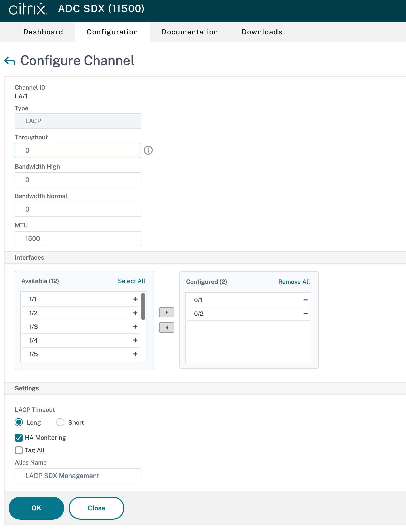Screen dimensions: 406x532
Task: Switch to the Dashboard tab
Action: (43, 32)
